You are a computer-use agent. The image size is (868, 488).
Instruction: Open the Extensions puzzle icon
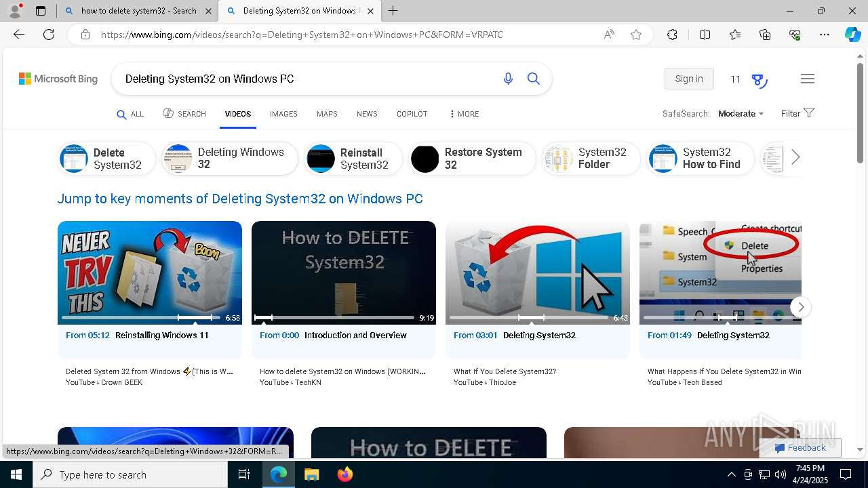[x=672, y=35]
